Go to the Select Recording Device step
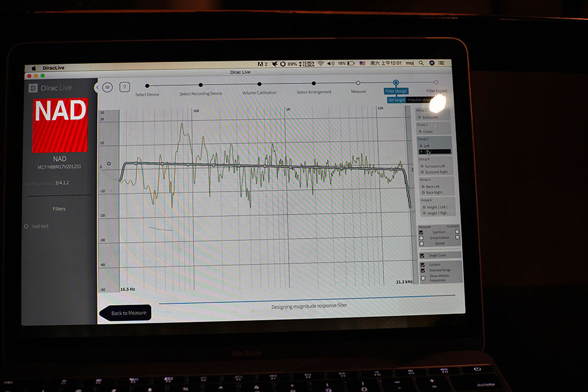The image size is (588, 392). (x=201, y=89)
